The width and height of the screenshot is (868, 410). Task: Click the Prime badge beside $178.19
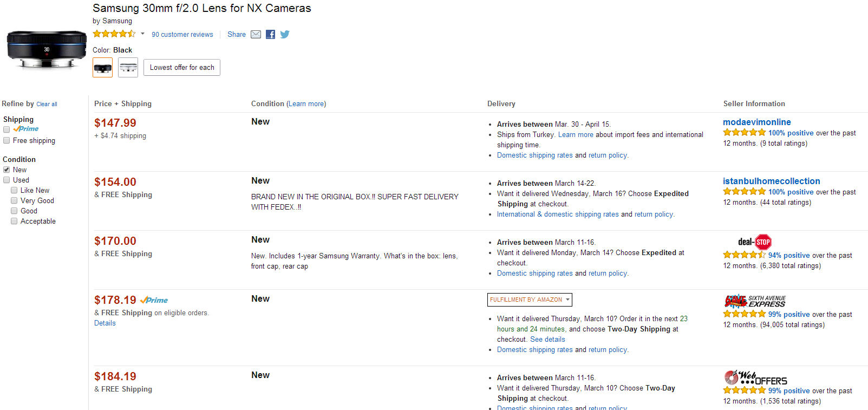coord(154,300)
